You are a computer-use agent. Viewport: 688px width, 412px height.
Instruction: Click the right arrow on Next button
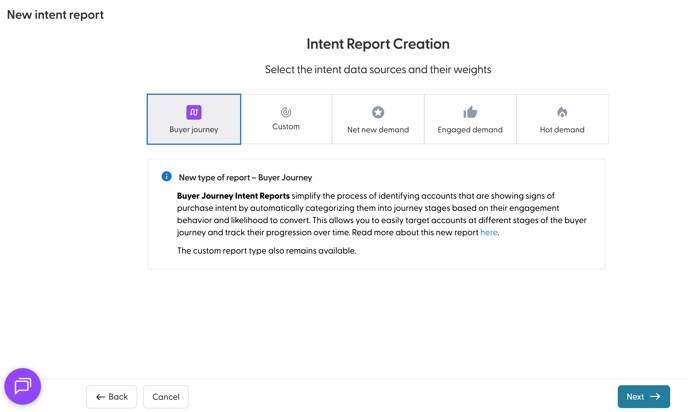click(x=655, y=397)
